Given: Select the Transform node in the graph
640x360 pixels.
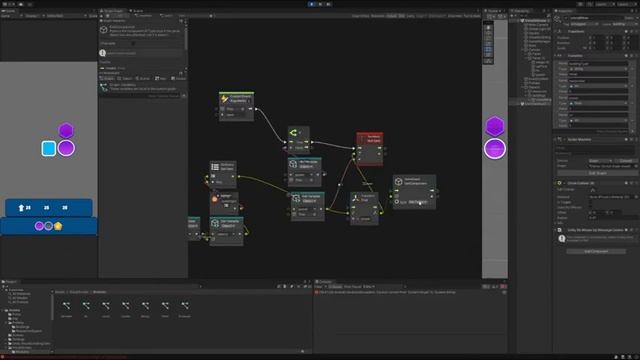Looking at the screenshot, I should (x=364, y=208).
